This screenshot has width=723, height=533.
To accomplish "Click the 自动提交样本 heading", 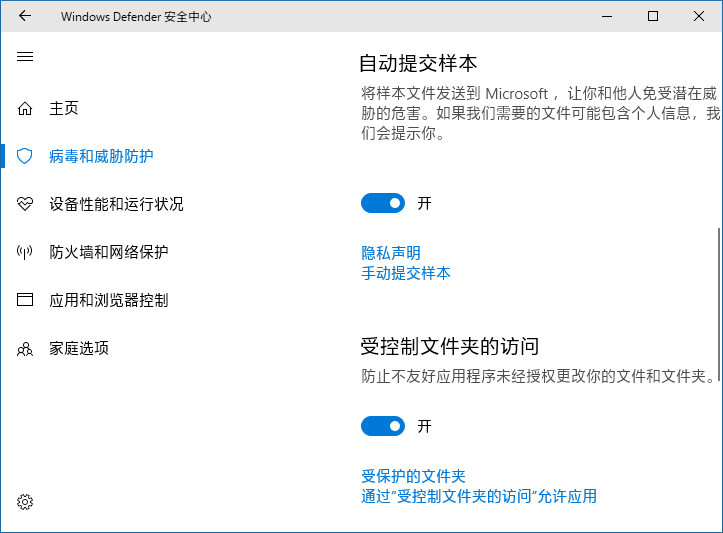I will coord(418,63).
